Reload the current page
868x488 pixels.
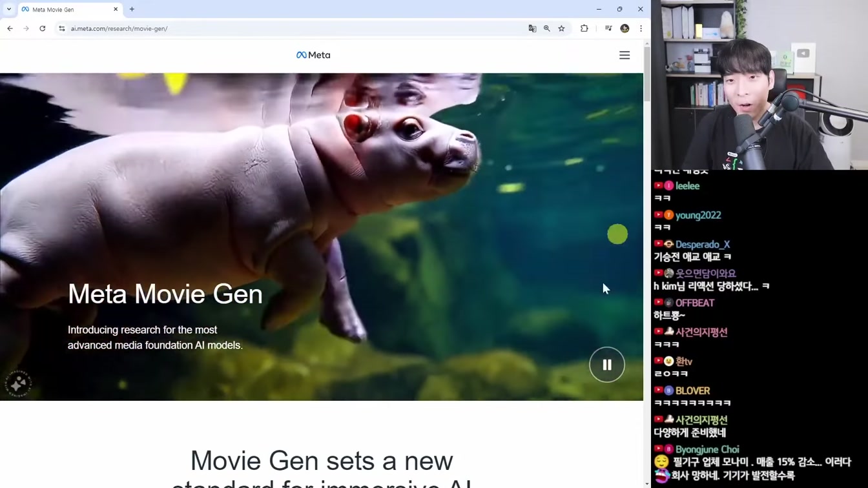click(x=43, y=28)
